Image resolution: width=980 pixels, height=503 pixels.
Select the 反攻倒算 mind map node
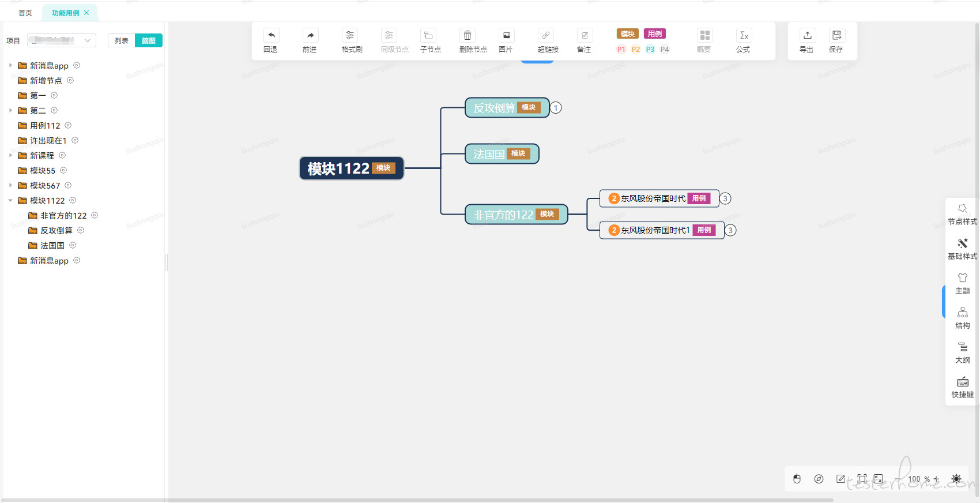pyautogui.click(x=507, y=107)
